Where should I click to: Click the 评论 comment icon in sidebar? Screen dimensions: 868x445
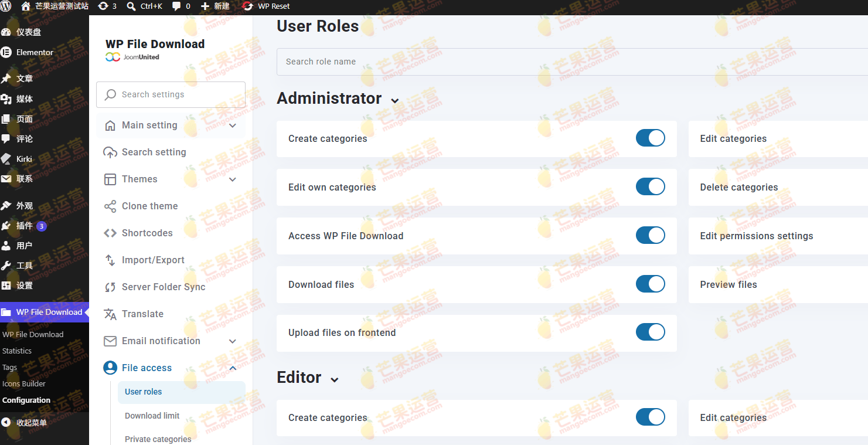click(x=6, y=139)
